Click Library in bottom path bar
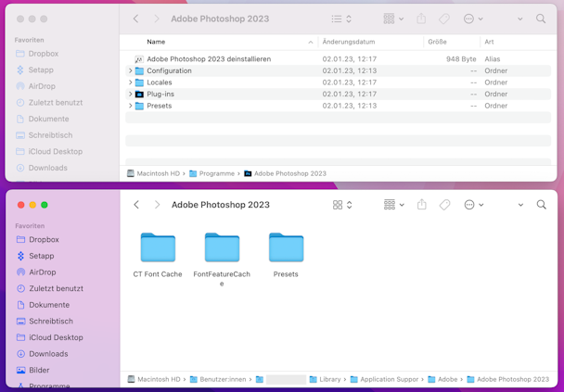This screenshot has width=564, height=392. pyautogui.click(x=326, y=379)
